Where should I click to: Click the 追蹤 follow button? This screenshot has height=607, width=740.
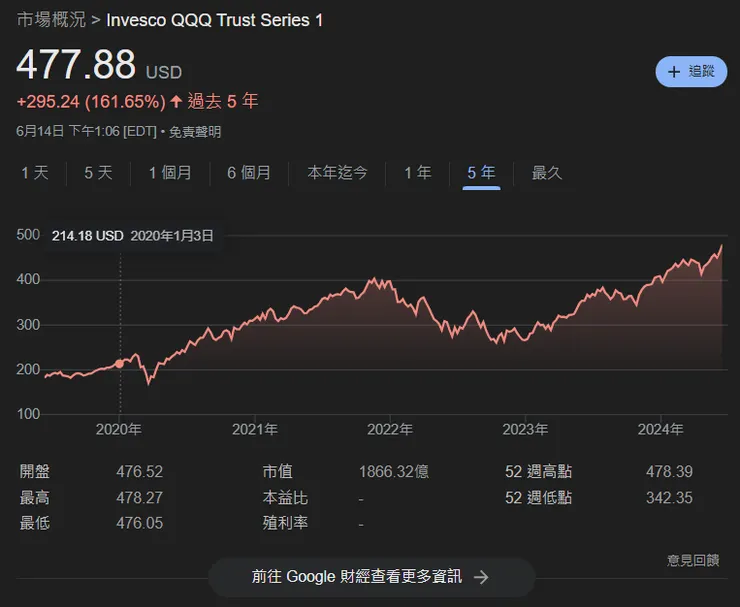point(691,72)
